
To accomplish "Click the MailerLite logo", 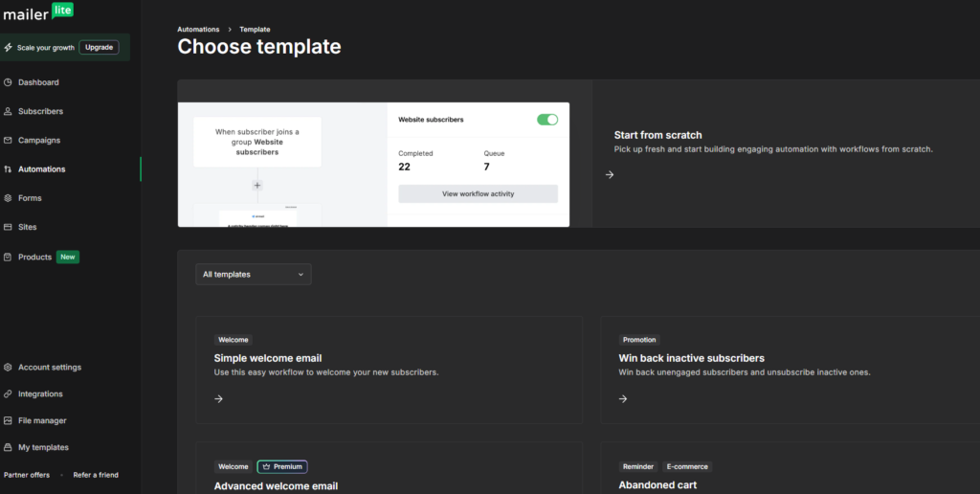I will [38, 11].
